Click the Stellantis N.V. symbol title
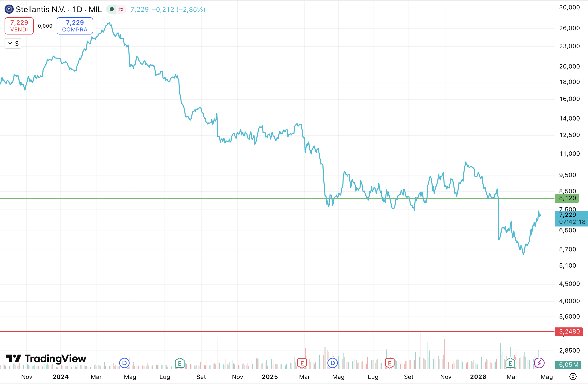 click(x=41, y=9)
